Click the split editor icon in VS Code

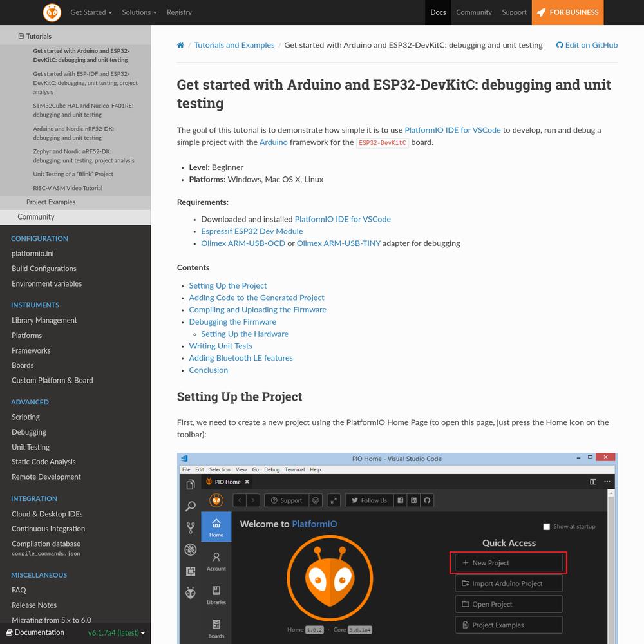click(593, 482)
